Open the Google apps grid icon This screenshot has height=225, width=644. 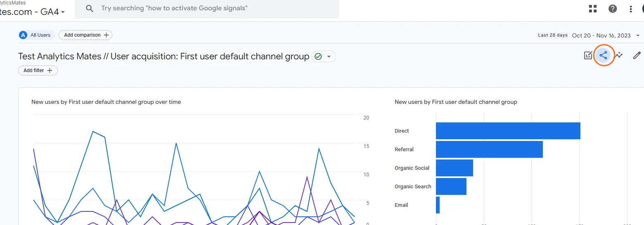(593, 9)
